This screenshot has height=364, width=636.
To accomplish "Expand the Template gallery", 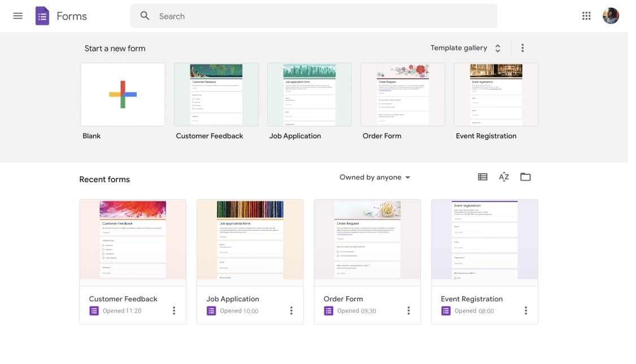I will pos(465,48).
